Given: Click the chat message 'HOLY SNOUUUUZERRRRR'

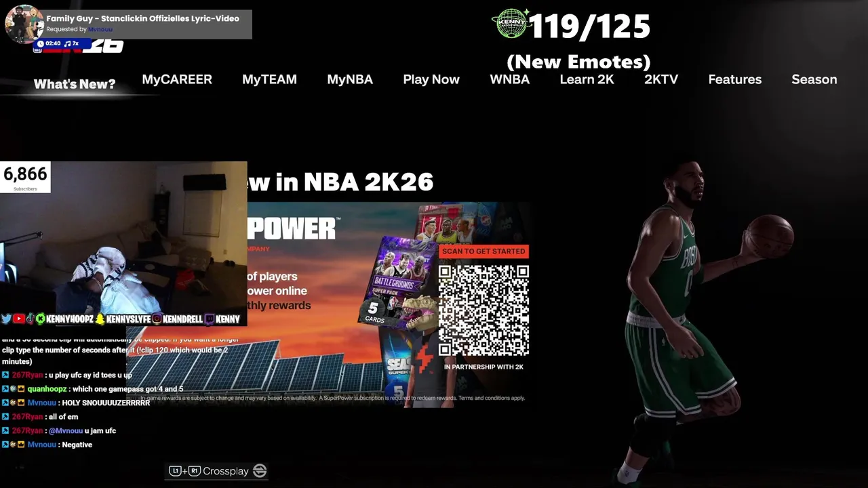Looking at the screenshot, I should 106,403.
